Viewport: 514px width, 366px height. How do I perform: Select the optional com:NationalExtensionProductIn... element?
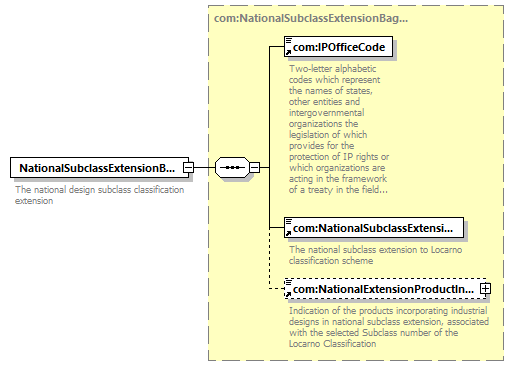click(x=385, y=289)
